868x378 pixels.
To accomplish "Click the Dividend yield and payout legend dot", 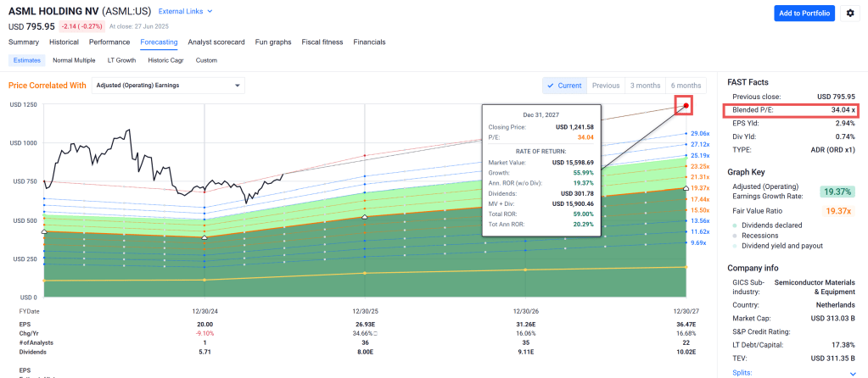I will tap(734, 246).
